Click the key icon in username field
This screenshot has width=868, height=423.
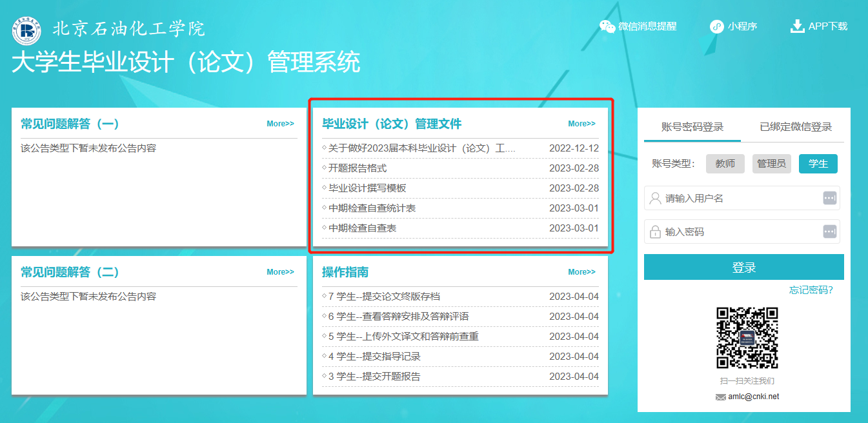coord(829,199)
